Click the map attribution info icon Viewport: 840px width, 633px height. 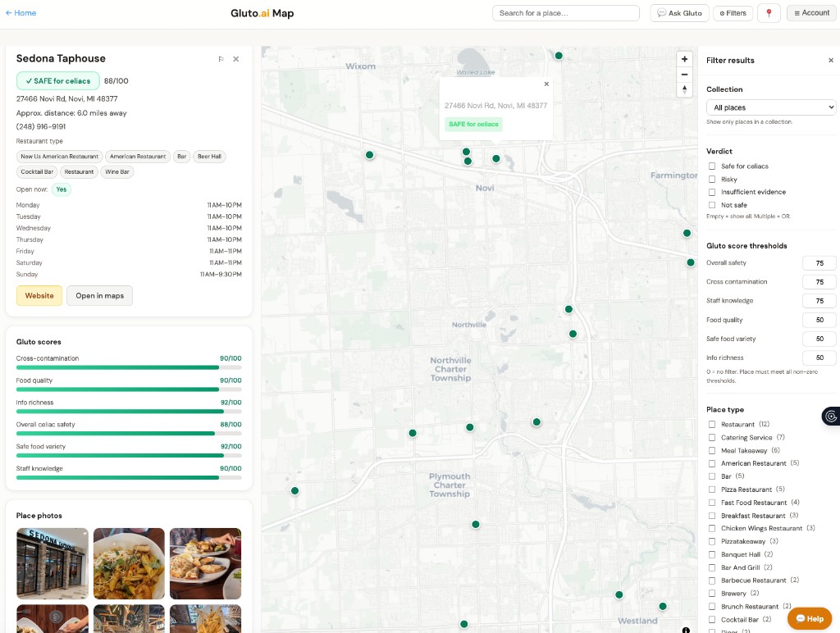coord(686,630)
